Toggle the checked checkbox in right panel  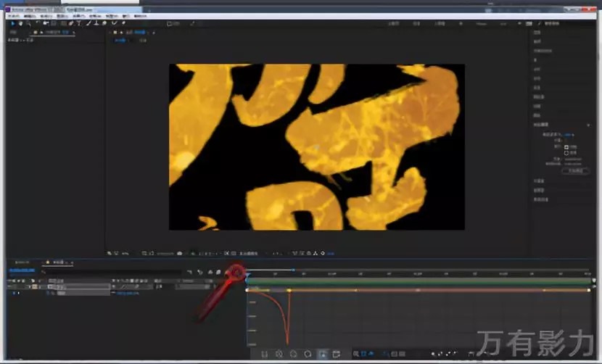(x=566, y=146)
